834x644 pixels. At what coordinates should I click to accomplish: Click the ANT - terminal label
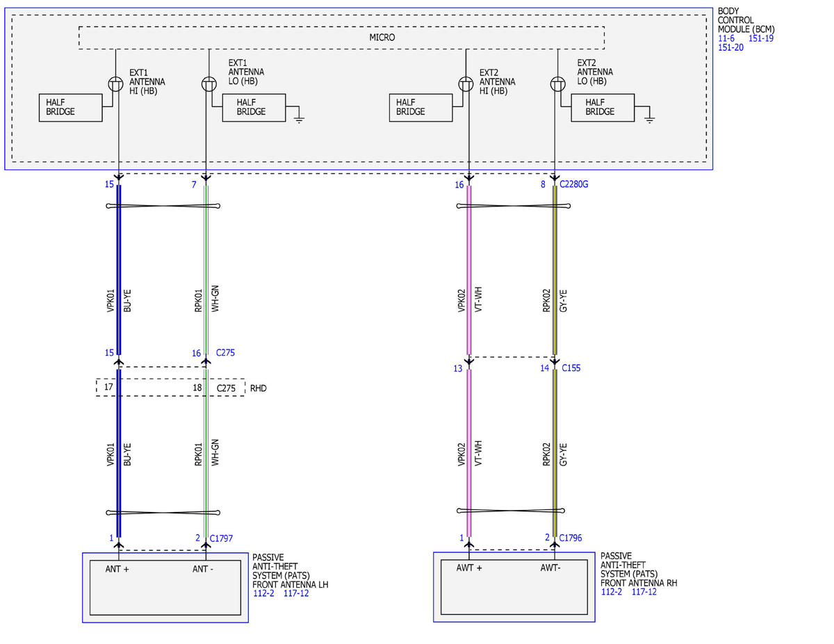coord(203,570)
